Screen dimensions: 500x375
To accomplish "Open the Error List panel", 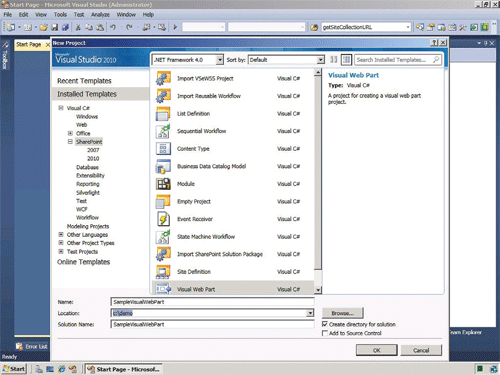I will (32, 346).
